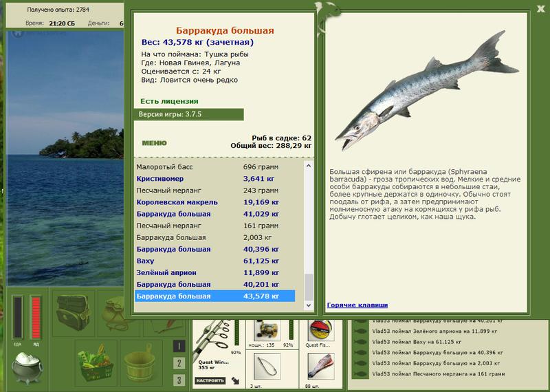This screenshot has height=392, width=550.
Task: Click the reel wear bar at 92%
Action: click(x=290, y=330)
